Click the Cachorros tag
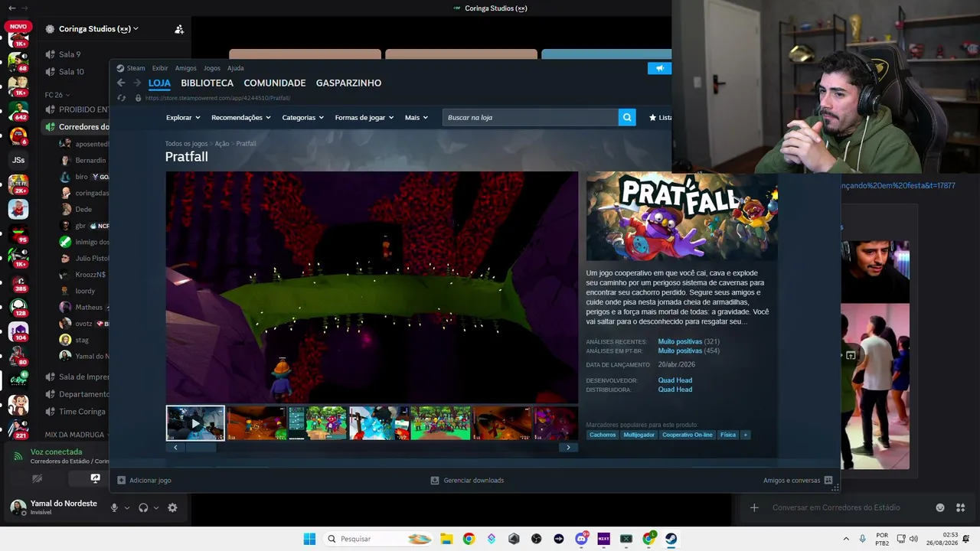The image size is (980, 551). pyautogui.click(x=603, y=435)
